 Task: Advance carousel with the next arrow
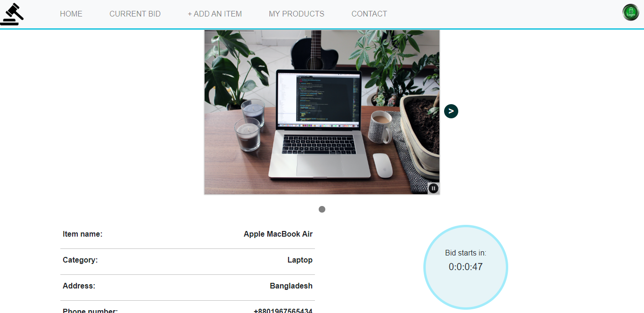coord(451,111)
